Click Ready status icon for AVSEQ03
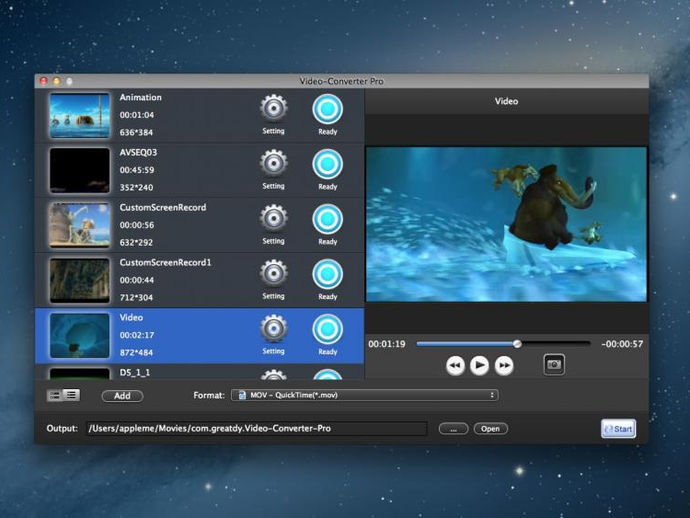 [x=328, y=164]
